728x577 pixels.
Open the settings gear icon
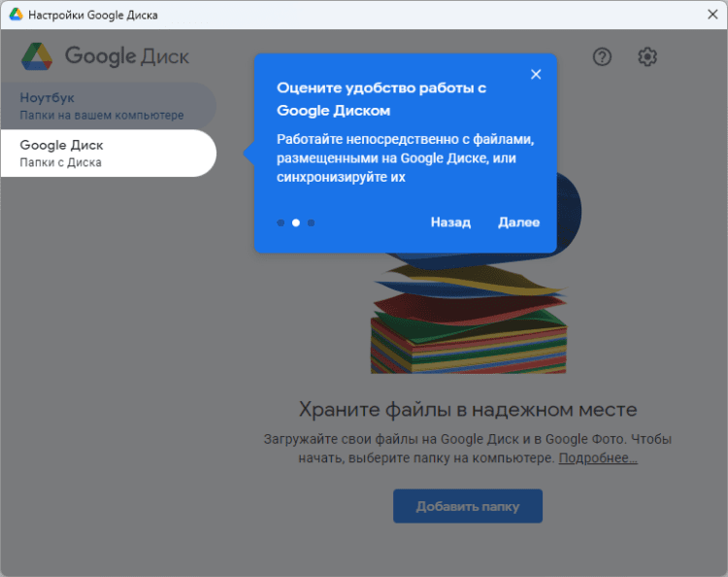[x=646, y=56]
